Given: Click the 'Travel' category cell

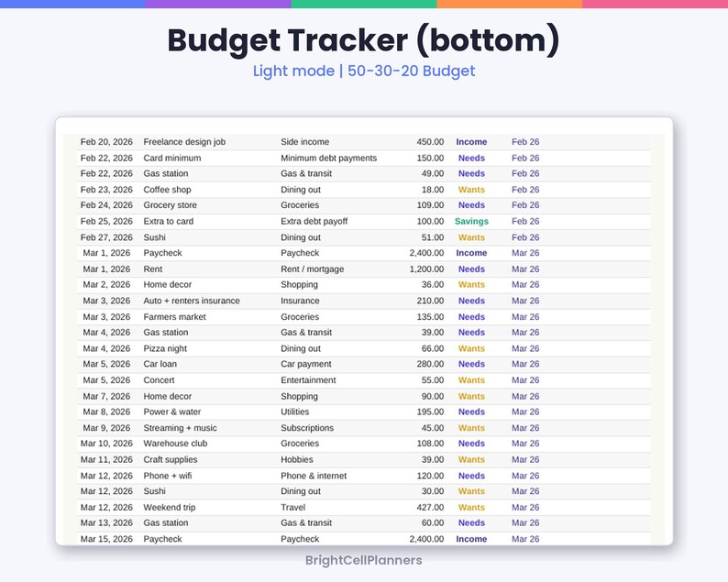Looking at the screenshot, I should coord(293,507).
